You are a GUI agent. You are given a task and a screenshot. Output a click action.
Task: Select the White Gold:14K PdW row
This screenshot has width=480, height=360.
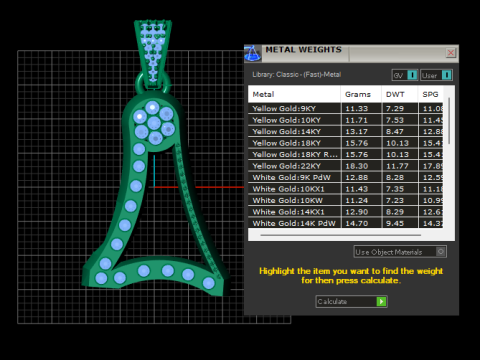coord(346,223)
